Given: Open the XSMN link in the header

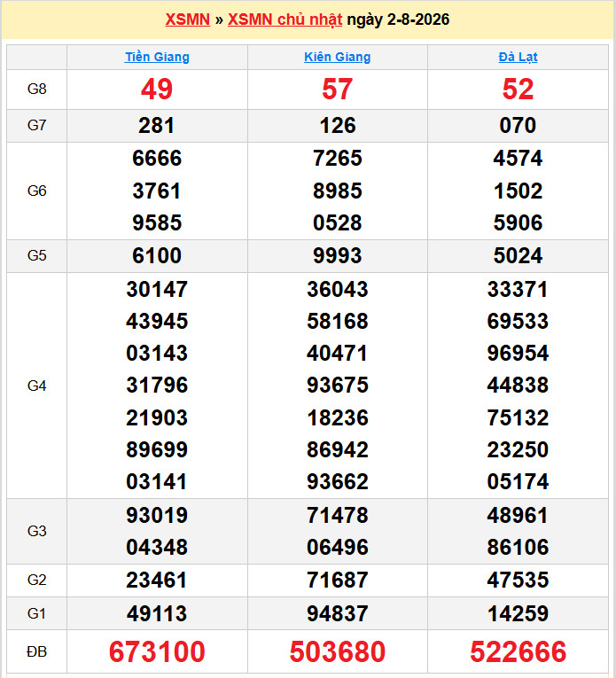Looking at the screenshot, I should [x=187, y=19].
